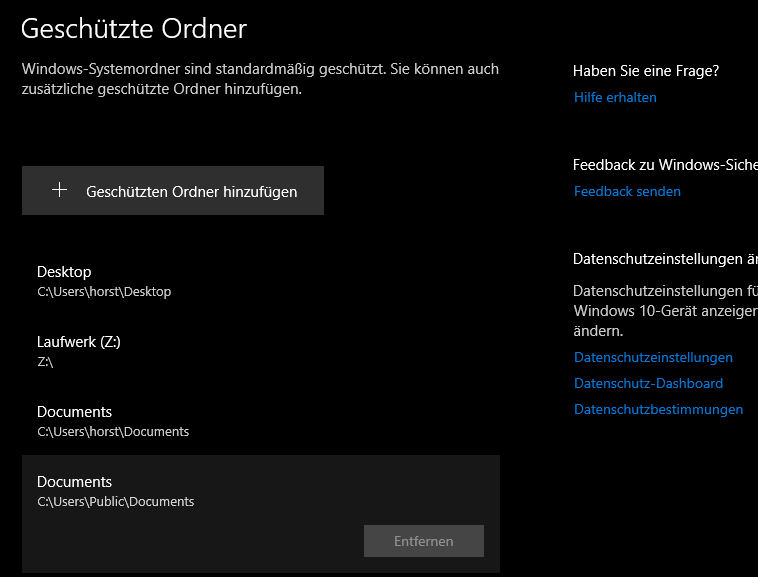Click the C:\Users\Public\Documents path text
The height and width of the screenshot is (577, 758).
click(115, 502)
